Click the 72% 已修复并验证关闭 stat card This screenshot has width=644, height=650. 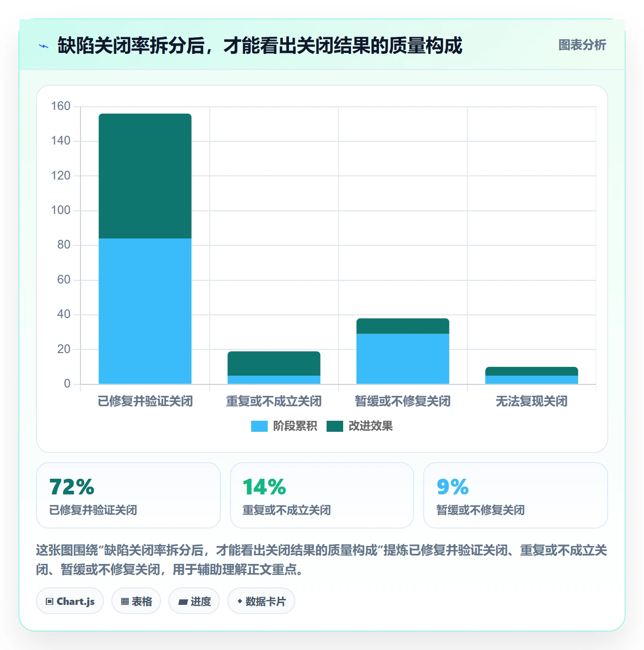128,495
